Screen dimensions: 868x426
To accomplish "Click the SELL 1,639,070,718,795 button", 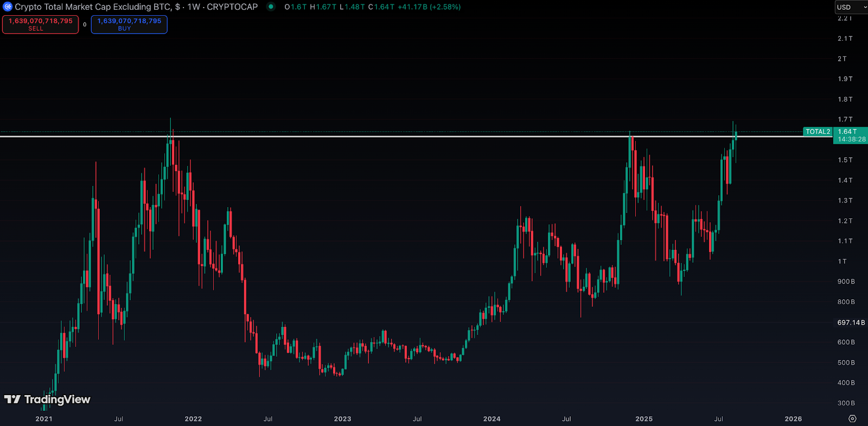I will tap(41, 24).
